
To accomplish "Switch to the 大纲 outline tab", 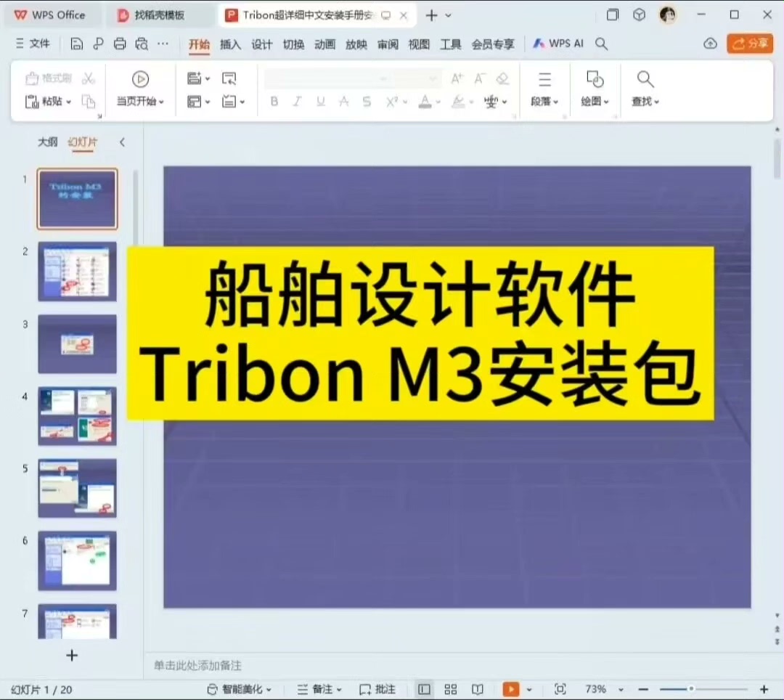I will coord(47,142).
